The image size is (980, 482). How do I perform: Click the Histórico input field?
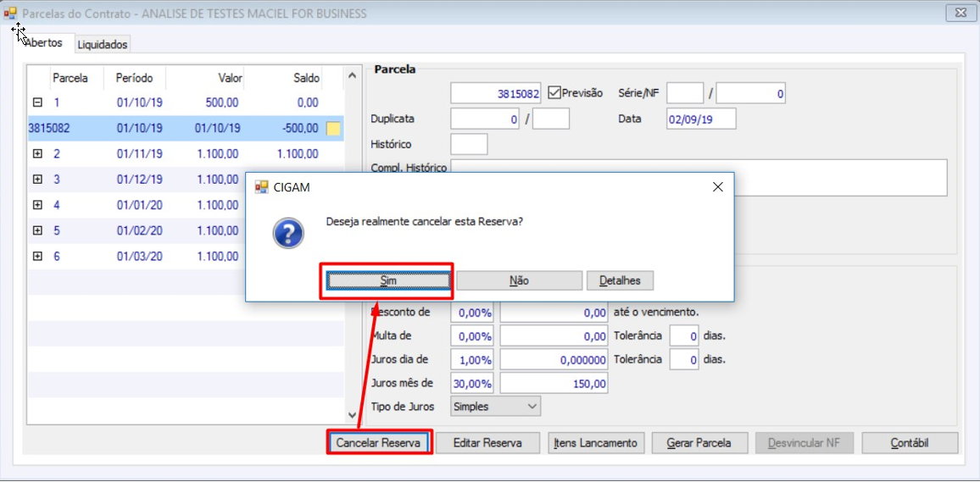[x=469, y=144]
